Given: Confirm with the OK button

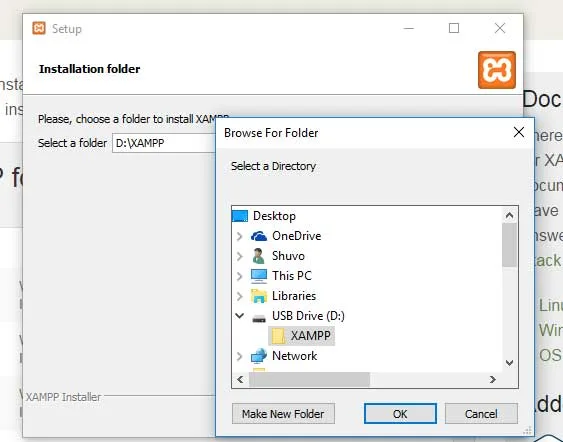Looking at the screenshot, I should pyautogui.click(x=400, y=414).
